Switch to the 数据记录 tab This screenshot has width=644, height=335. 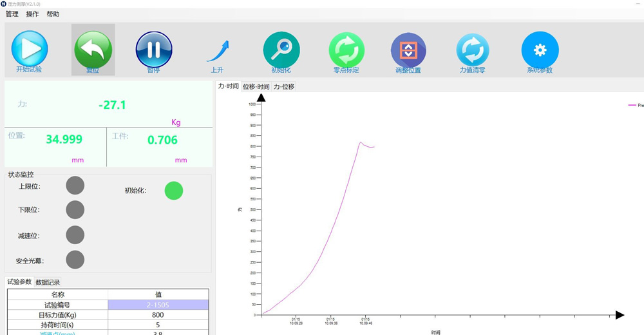click(48, 282)
